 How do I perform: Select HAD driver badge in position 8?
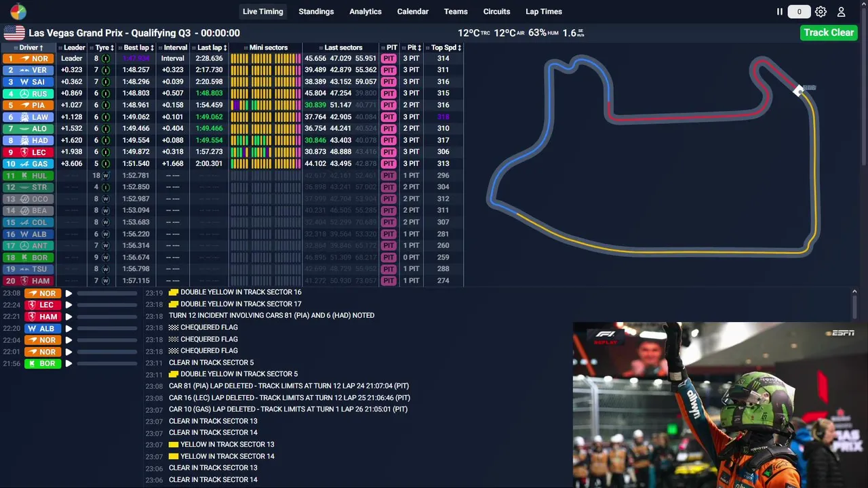click(28, 140)
